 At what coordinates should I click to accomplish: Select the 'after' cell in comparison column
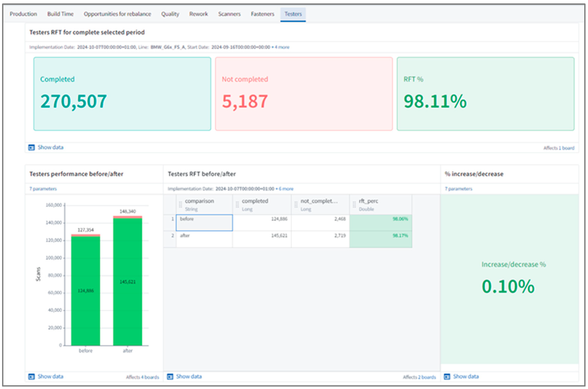[204, 239]
